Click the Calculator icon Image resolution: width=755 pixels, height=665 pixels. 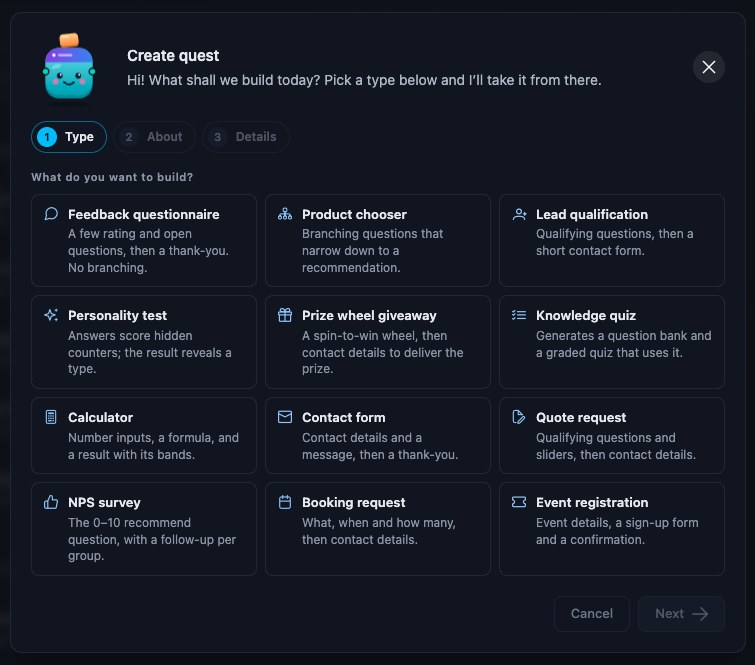coord(51,417)
